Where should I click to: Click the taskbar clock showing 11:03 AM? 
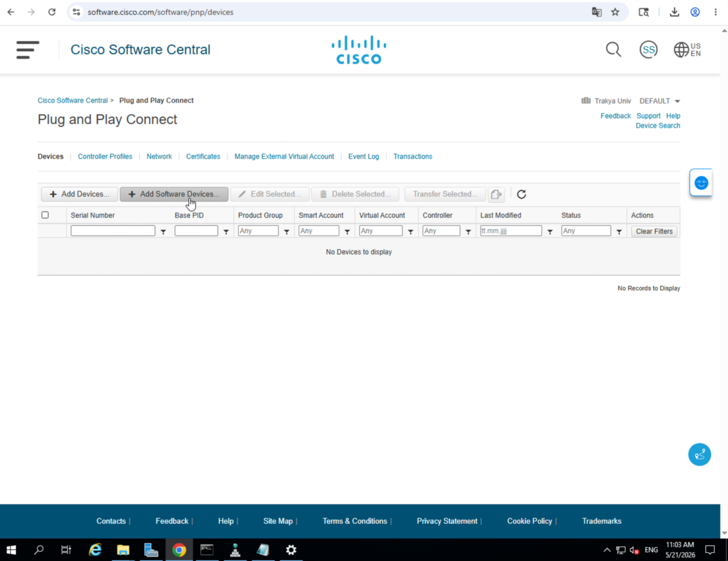click(x=680, y=550)
